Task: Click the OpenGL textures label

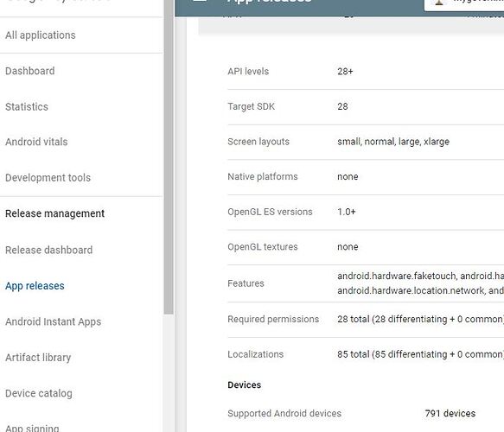Action: click(x=263, y=247)
